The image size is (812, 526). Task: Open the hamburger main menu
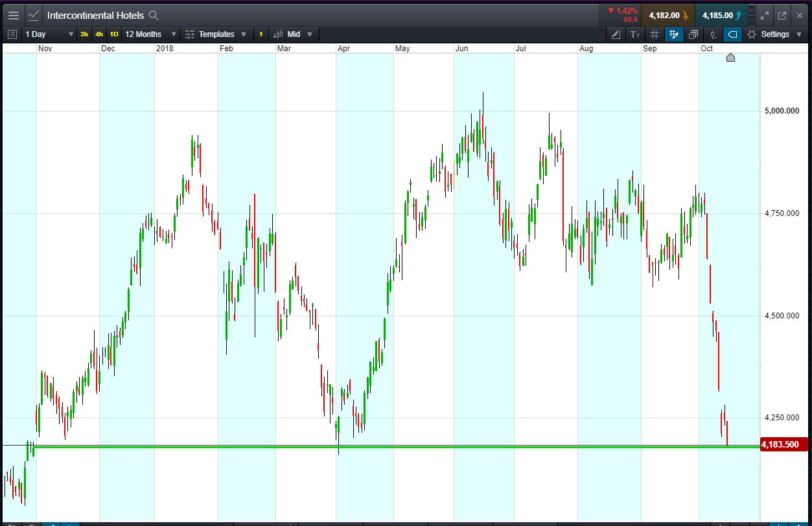[13, 15]
